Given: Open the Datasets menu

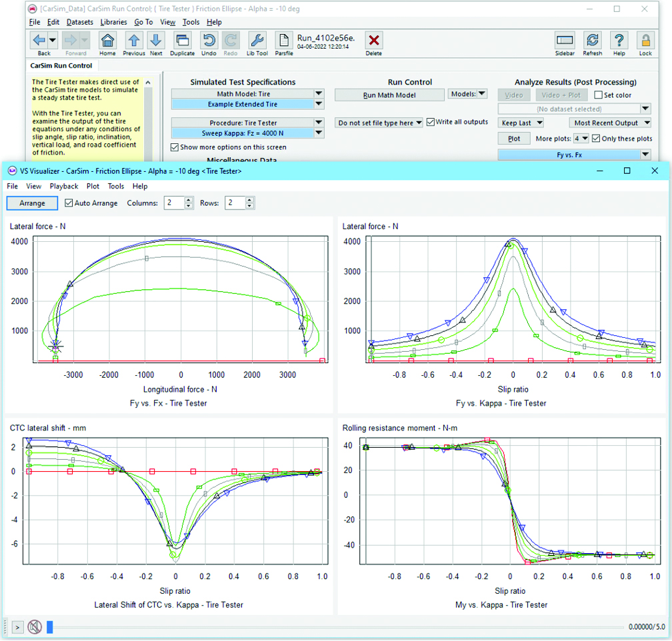Looking at the screenshot, I should point(80,22).
